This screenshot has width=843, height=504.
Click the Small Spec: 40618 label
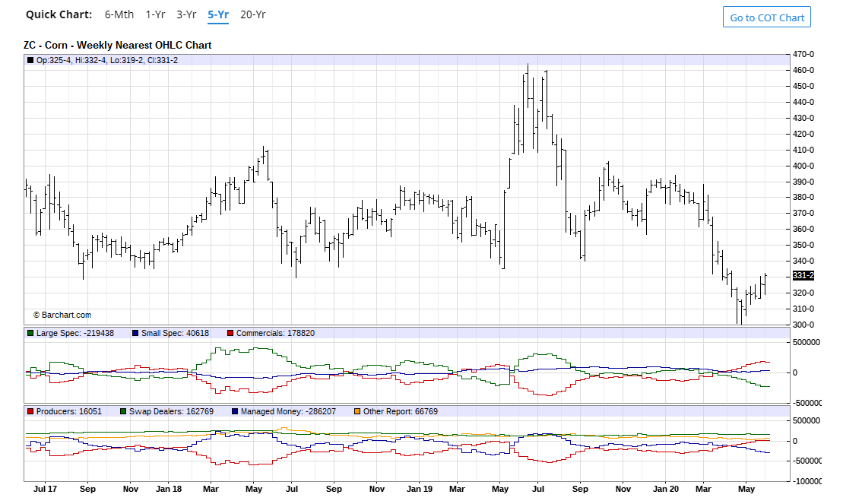point(176,334)
